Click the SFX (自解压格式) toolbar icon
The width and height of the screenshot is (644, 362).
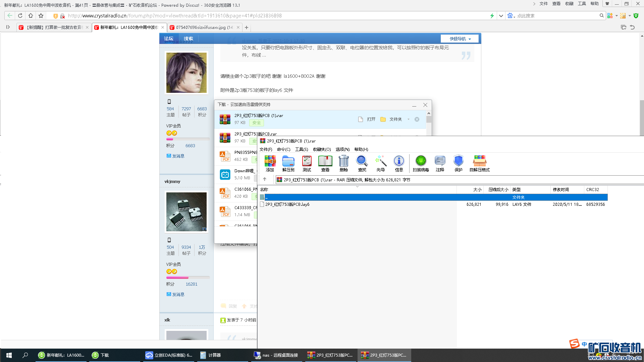coord(479,163)
